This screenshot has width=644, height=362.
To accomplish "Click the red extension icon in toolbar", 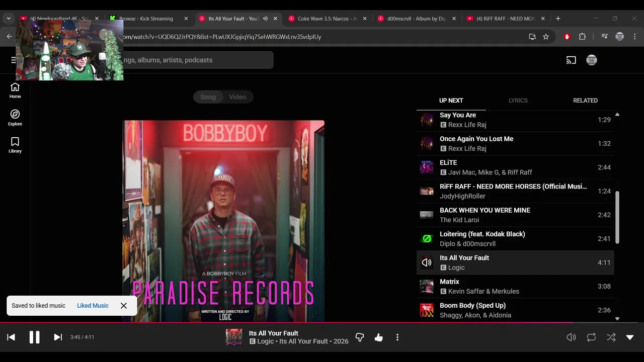I will click(x=567, y=37).
